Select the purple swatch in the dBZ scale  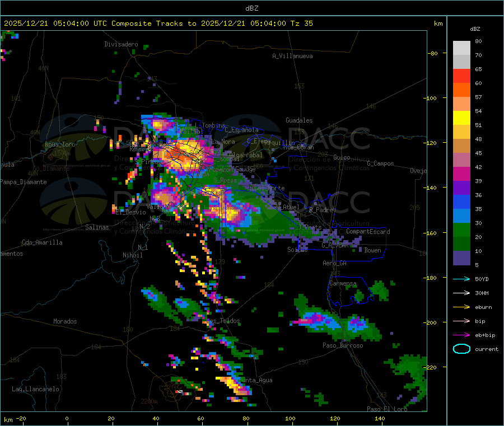461,188
